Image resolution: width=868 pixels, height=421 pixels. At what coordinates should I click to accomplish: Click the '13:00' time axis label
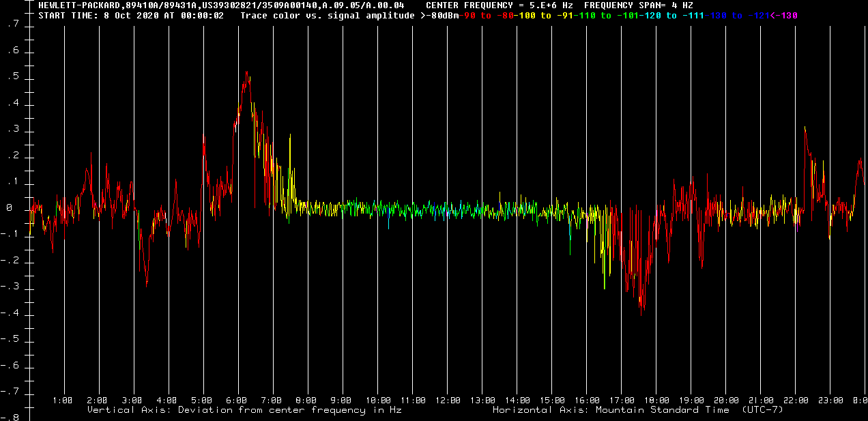tap(482, 401)
